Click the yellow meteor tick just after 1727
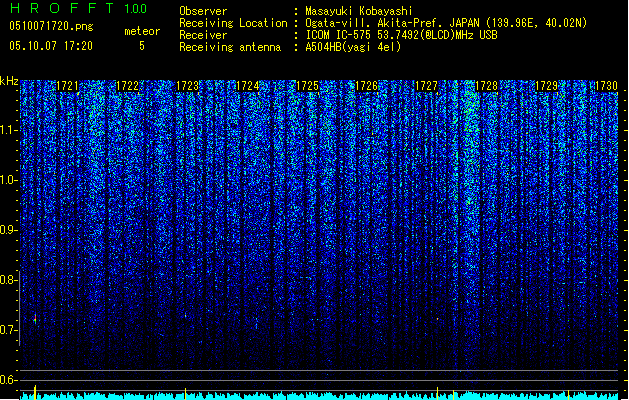This screenshot has width=629, height=400. tap(437, 393)
